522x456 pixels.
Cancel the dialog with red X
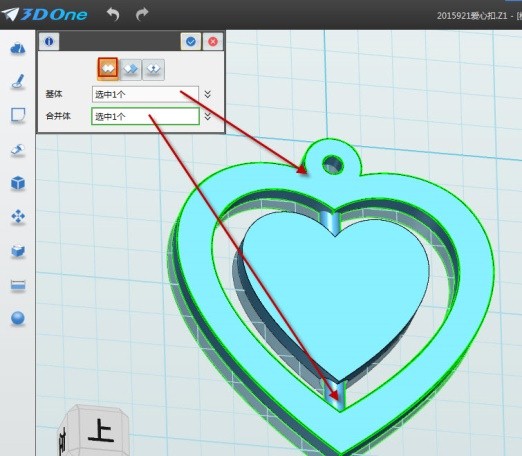point(213,41)
